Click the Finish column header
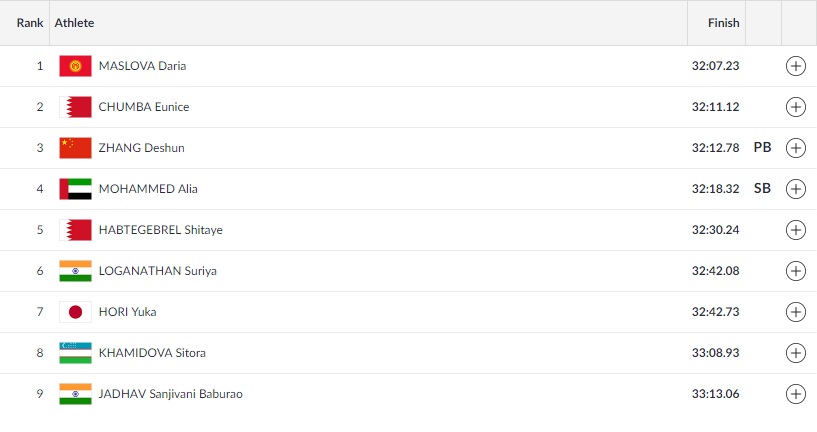The image size is (817, 432). point(723,22)
